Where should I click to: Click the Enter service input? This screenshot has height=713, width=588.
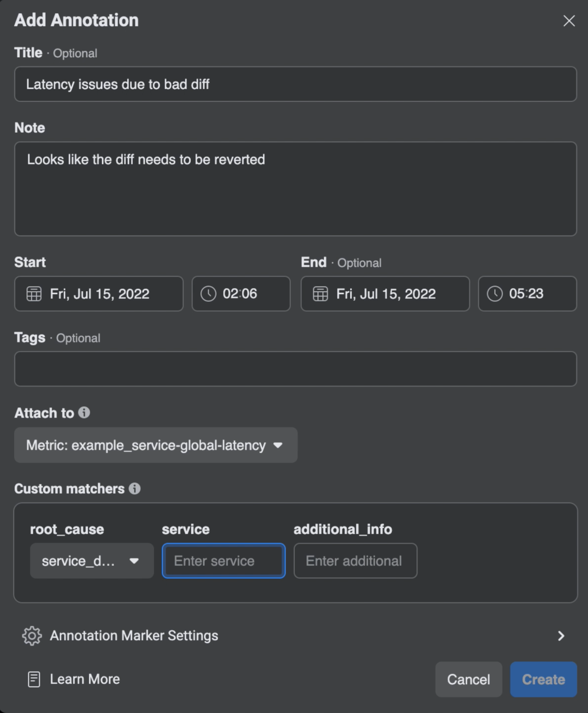point(223,561)
